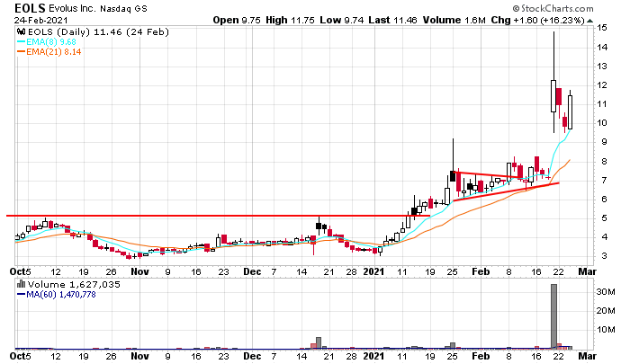Click the 24-Feb-2021 date label
This screenshot has height=364, width=630.
[41, 21]
